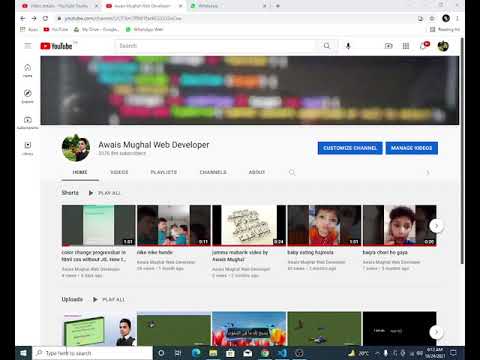480x360 pixels.
Task: Open Subscriptions in the sidebar
Action: click(28, 122)
